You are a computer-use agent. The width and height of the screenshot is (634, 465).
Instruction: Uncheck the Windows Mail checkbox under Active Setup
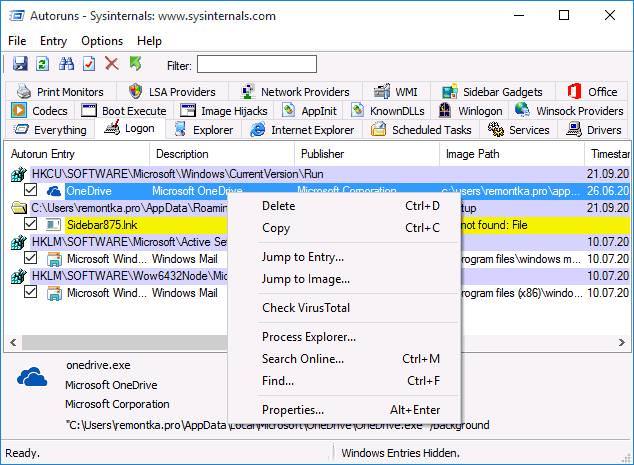30,258
